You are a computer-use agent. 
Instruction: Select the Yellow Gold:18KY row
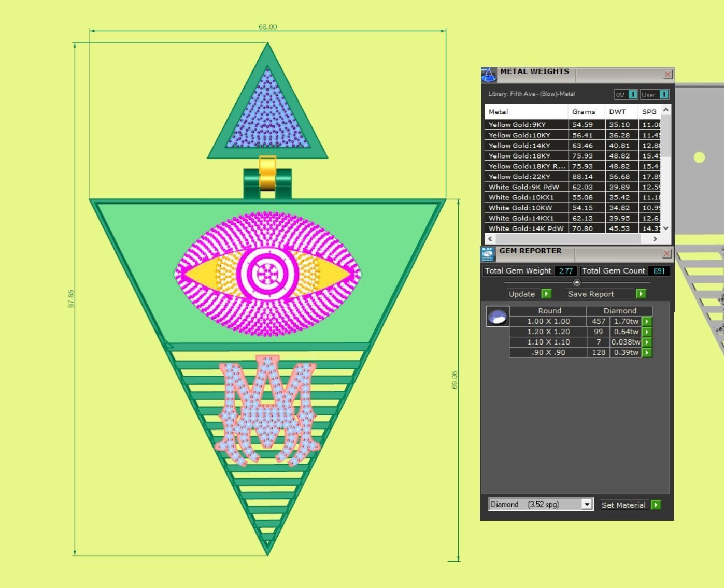click(573, 156)
